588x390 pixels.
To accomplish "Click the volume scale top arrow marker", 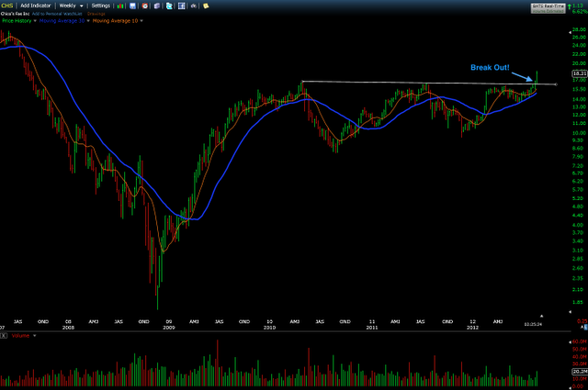I will [570, 342].
